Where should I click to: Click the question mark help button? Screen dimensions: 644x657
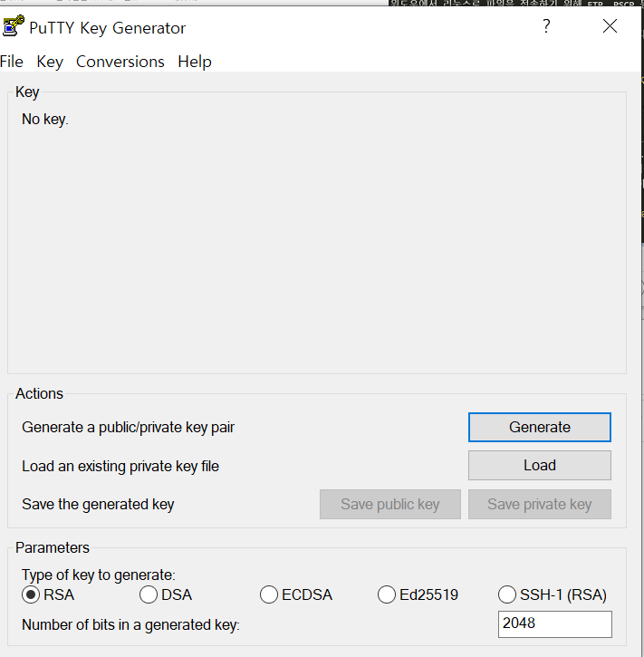click(546, 27)
